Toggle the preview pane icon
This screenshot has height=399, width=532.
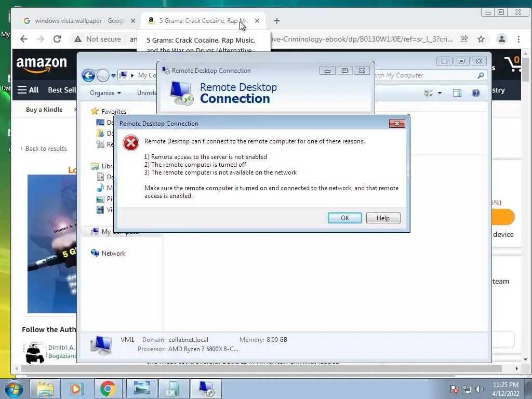[457, 93]
